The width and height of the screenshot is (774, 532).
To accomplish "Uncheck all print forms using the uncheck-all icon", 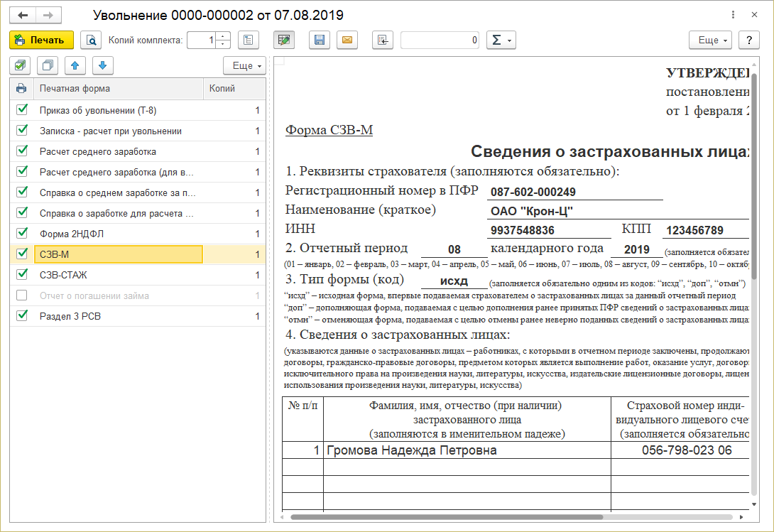I will [48, 65].
